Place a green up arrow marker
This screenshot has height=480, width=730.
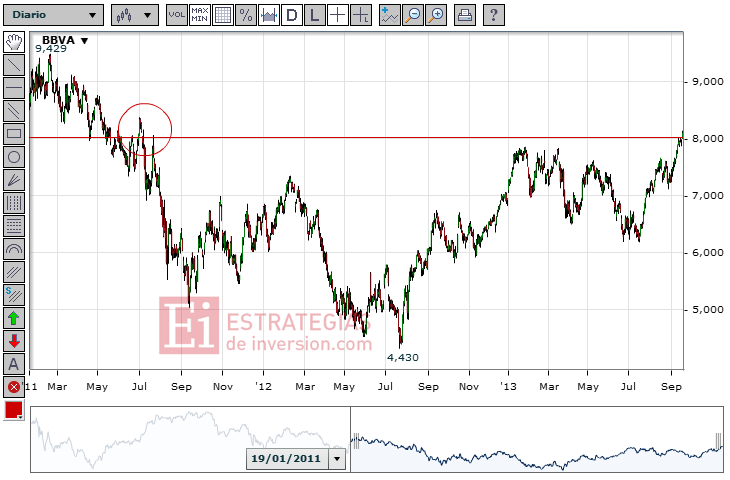(x=14, y=318)
